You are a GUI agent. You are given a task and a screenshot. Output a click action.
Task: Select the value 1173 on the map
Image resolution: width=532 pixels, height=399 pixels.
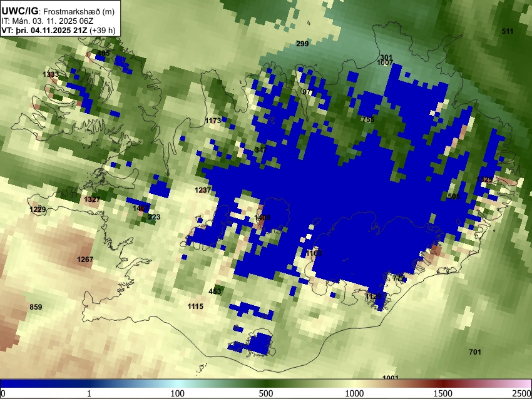(213, 121)
